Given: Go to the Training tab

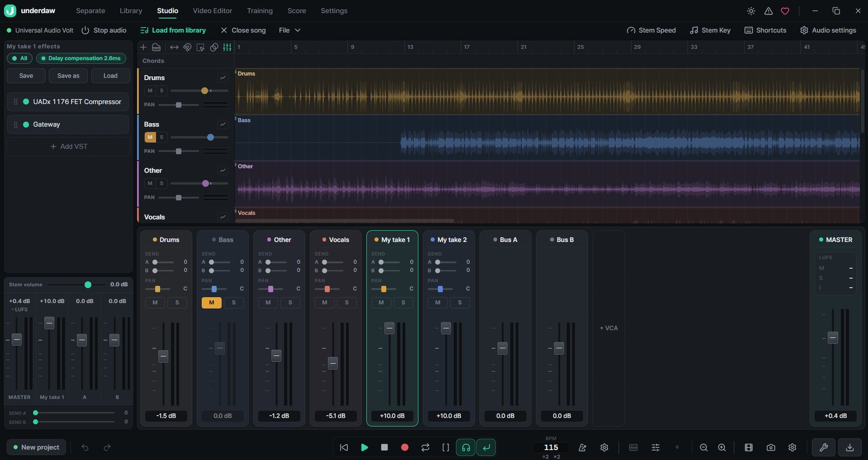Looking at the screenshot, I should pyautogui.click(x=260, y=11).
